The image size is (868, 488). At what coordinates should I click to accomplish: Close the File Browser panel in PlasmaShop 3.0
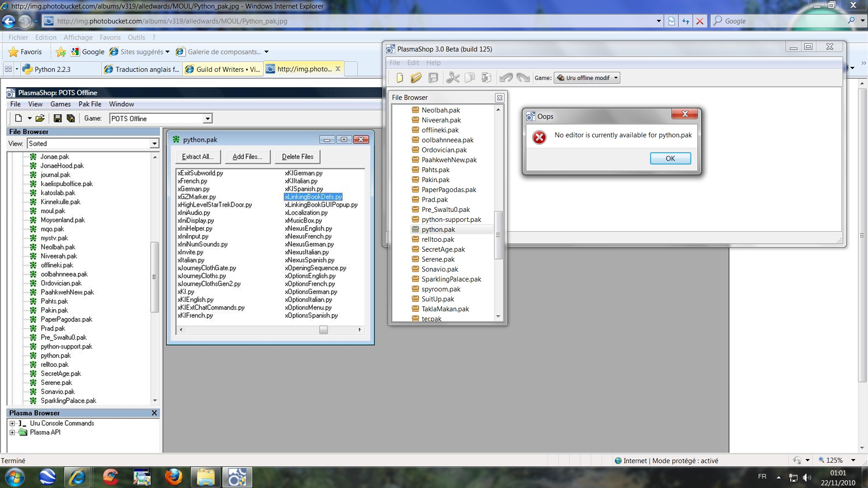click(500, 98)
